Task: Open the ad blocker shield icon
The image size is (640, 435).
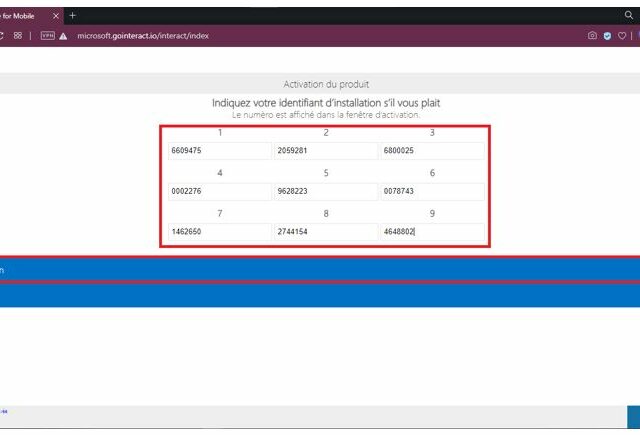Action: click(607, 35)
